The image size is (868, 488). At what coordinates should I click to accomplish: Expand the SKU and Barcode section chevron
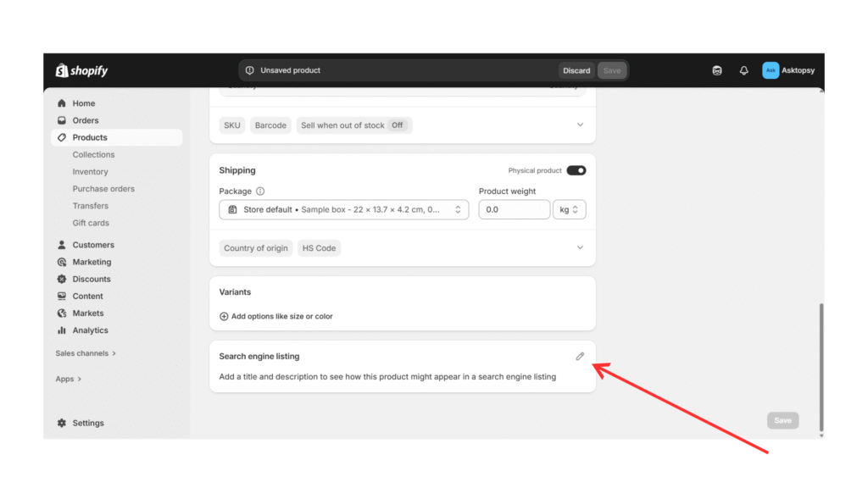580,125
